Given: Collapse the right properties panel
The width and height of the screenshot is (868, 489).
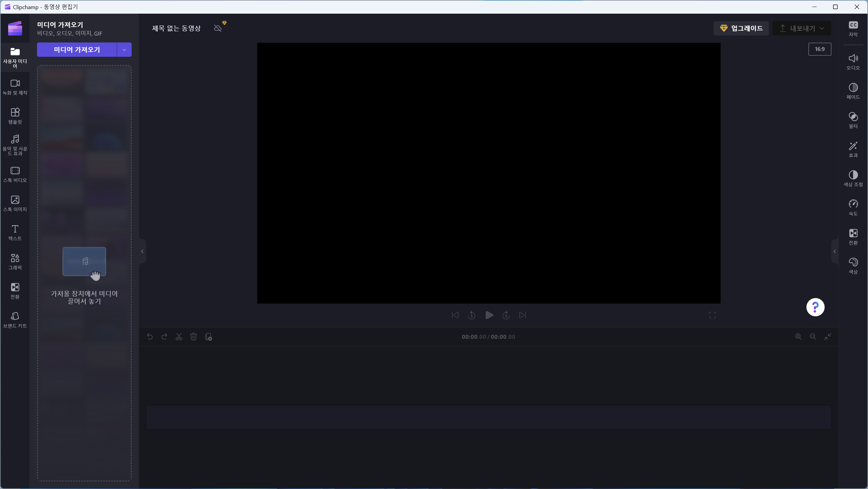Looking at the screenshot, I should (x=835, y=251).
